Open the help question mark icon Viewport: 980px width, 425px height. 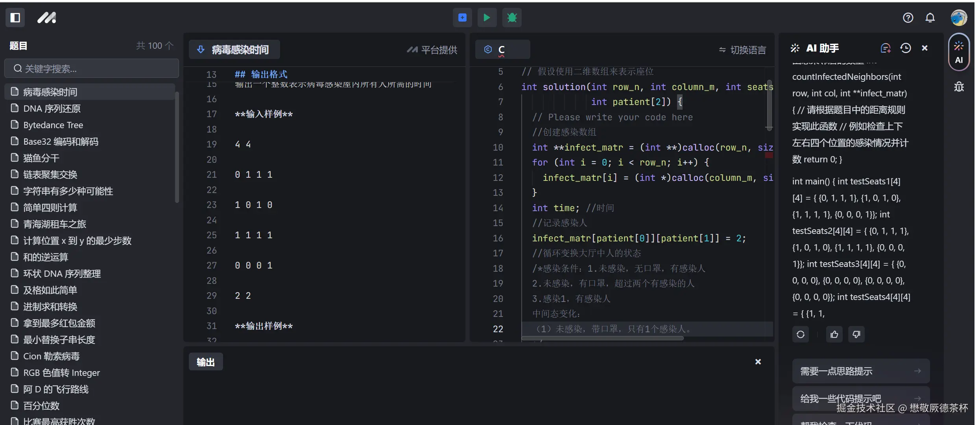tap(908, 18)
